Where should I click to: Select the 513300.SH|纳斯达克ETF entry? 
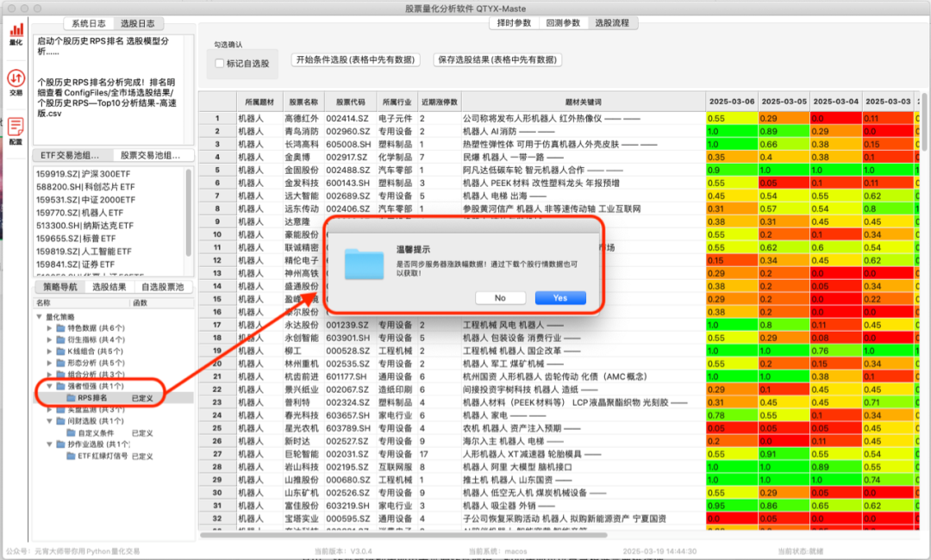84,226
